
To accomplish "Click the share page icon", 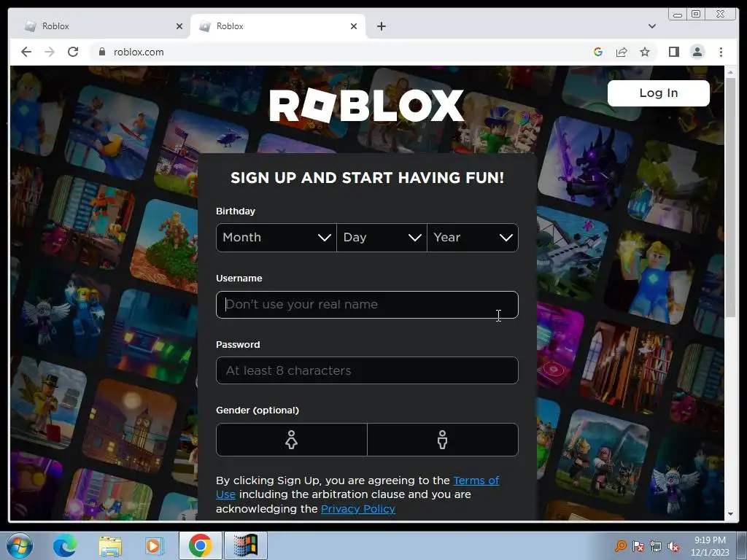I will (622, 52).
